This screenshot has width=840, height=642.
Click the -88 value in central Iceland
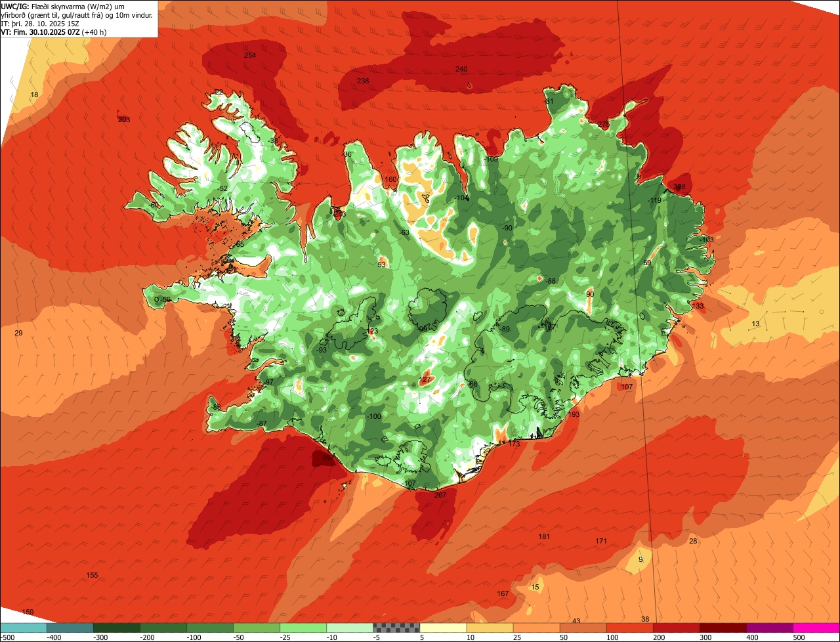click(x=551, y=282)
